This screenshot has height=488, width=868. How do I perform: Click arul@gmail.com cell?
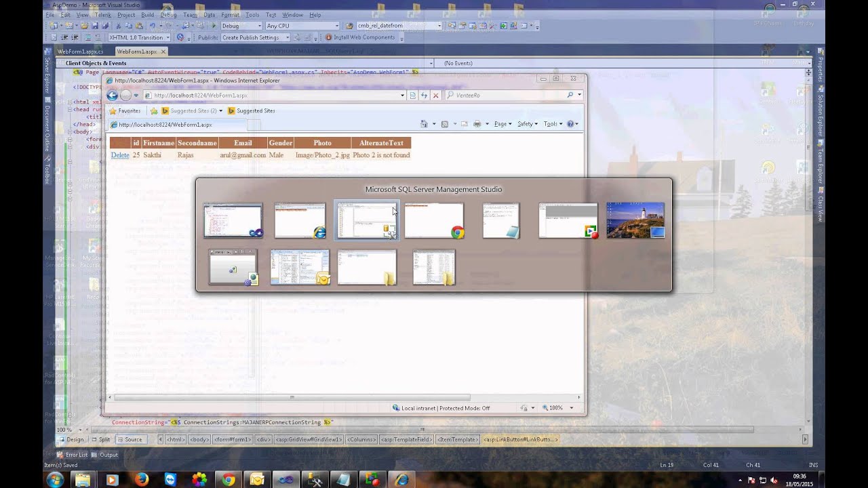243,155
